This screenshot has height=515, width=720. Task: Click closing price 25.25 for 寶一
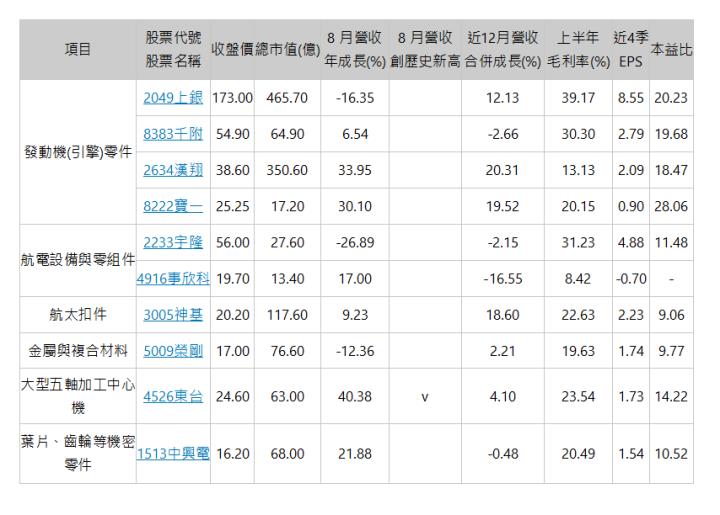pyautogui.click(x=232, y=207)
